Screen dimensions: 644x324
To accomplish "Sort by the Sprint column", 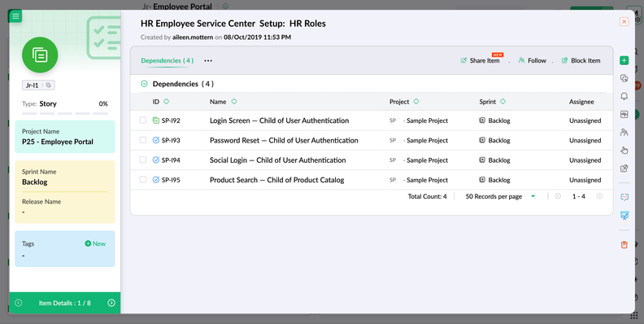I will pyautogui.click(x=503, y=102).
